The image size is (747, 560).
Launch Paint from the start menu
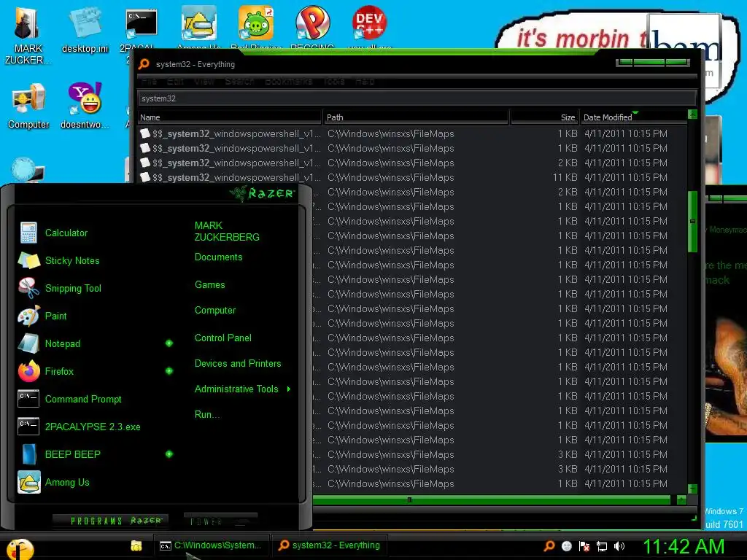tap(55, 316)
